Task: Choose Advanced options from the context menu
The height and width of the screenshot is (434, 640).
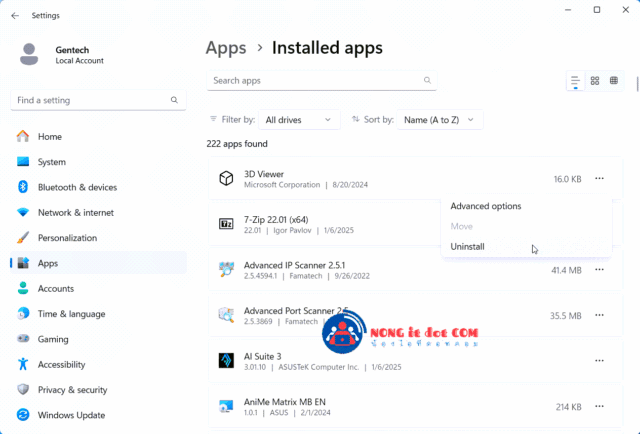Action: (x=486, y=206)
